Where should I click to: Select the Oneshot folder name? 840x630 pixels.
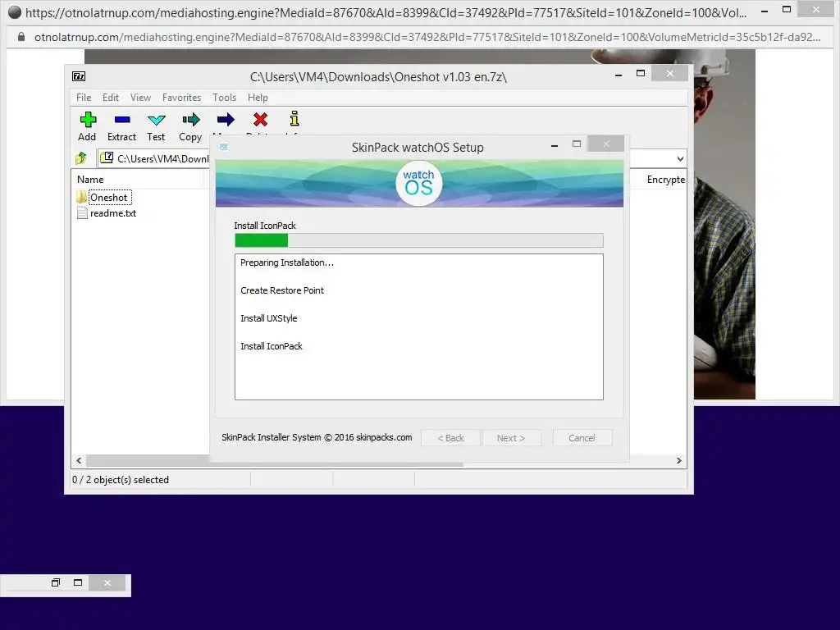coord(109,197)
